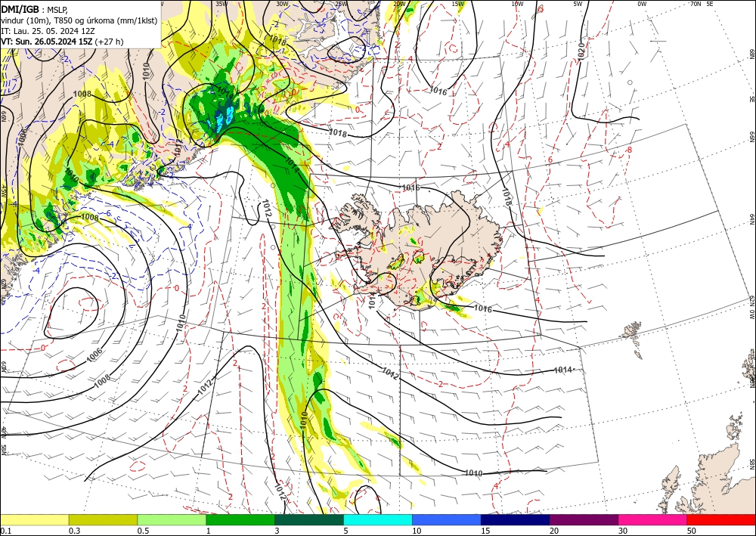The width and height of the screenshot is (756, 536).
Task: Click the pink 30–50 legend swatch
Action: click(x=653, y=519)
